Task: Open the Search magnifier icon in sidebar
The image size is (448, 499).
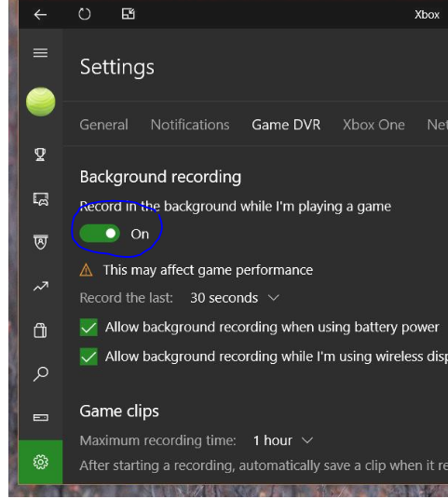Action: 41,374
